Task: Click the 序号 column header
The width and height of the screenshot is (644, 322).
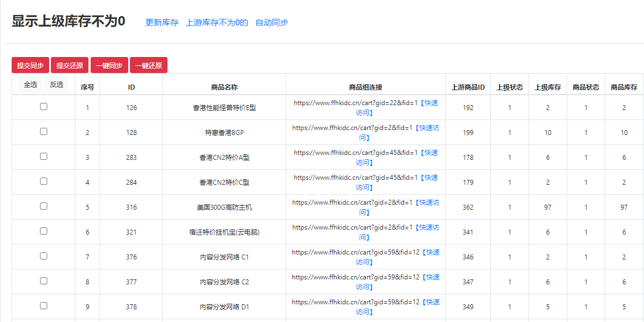Action: [x=87, y=87]
